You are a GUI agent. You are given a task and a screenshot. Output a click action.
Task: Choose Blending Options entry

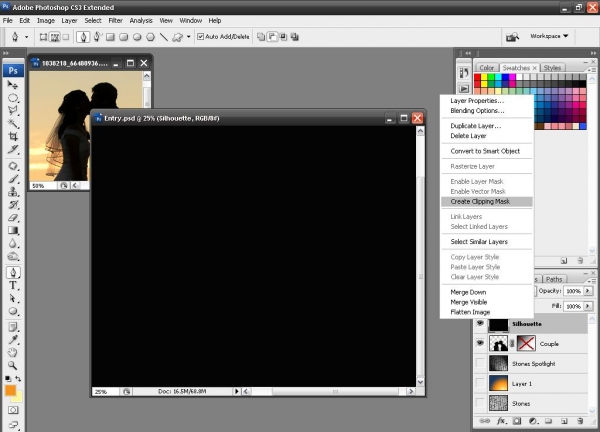pos(487,111)
